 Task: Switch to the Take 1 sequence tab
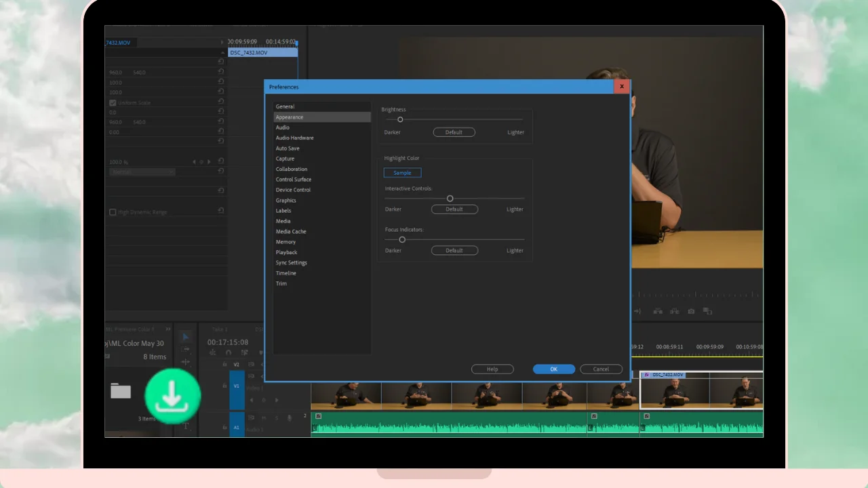coord(220,329)
